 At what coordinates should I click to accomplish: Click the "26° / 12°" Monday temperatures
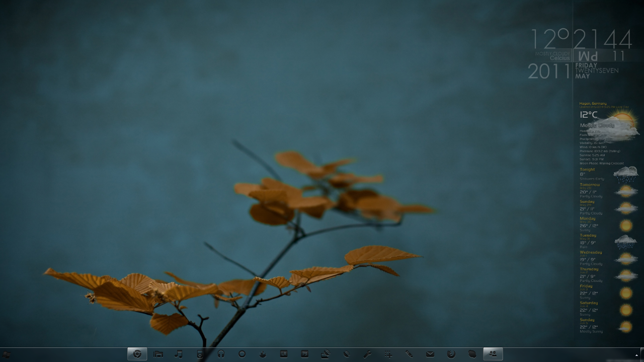[x=589, y=226]
